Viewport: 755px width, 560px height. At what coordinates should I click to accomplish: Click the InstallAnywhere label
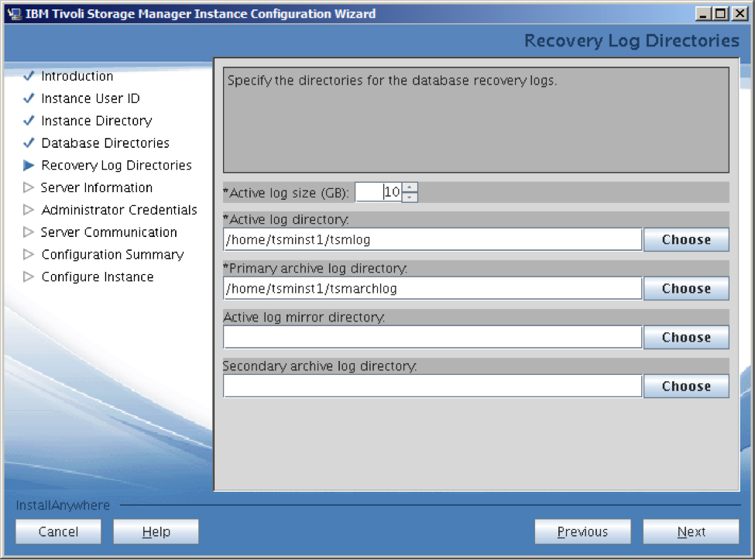tap(63, 505)
